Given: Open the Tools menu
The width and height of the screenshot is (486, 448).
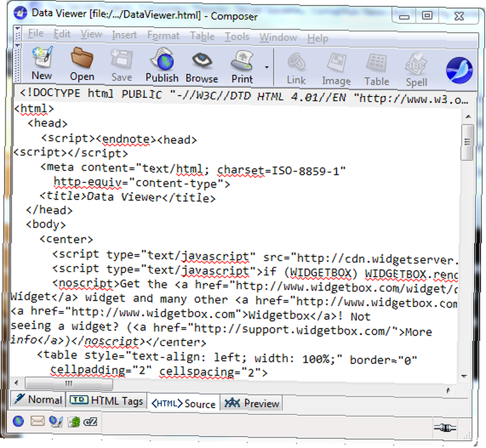Looking at the screenshot, I should click(237, 36).
